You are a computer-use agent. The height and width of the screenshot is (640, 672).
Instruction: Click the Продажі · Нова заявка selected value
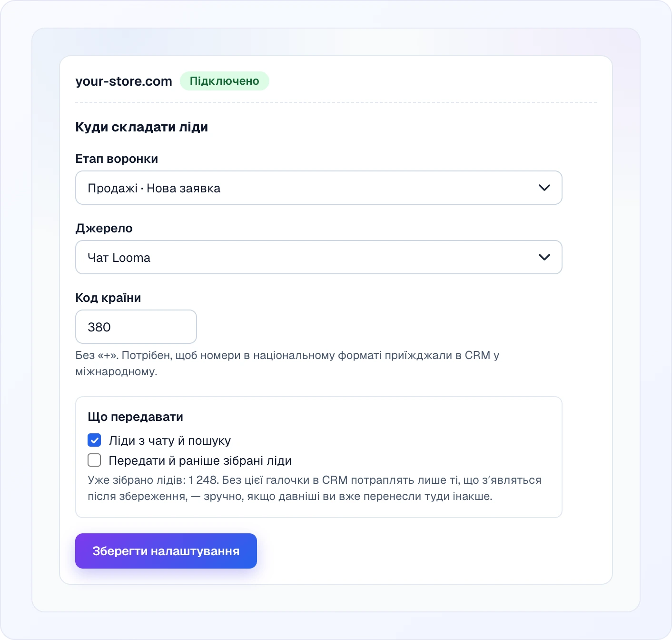(154, 188)
